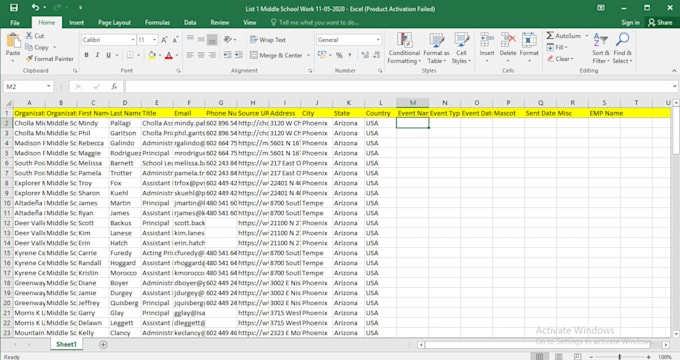Select column M header
The width and height of the screenshot is (680, 360).
pos(412,103)
